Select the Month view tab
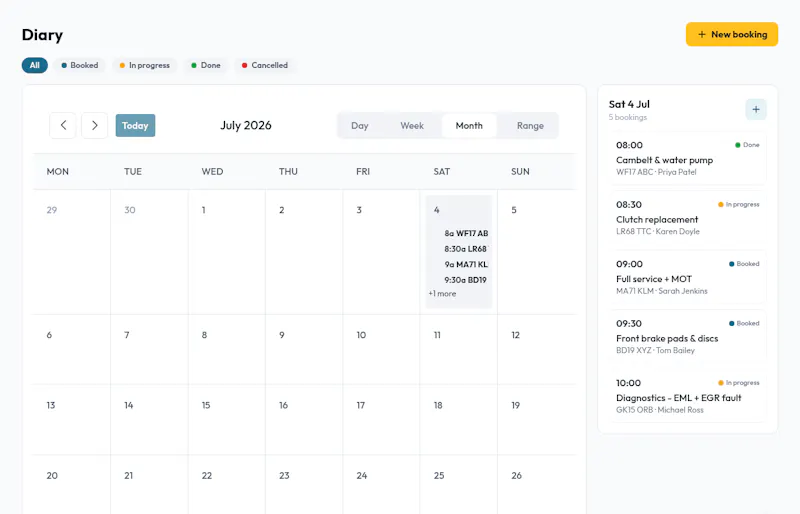Image resolution: width=800 pixels, height=514 pixels. tap(469, 126)
